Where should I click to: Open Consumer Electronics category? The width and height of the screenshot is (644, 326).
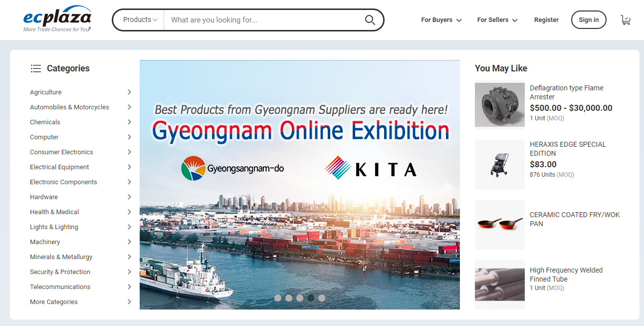(61, 152)
